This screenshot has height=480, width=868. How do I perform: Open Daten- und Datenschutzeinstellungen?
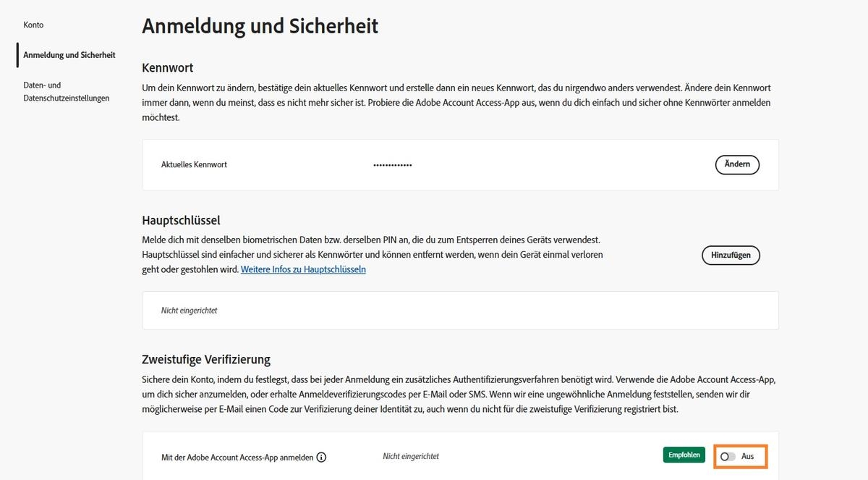tap(66, 91)
